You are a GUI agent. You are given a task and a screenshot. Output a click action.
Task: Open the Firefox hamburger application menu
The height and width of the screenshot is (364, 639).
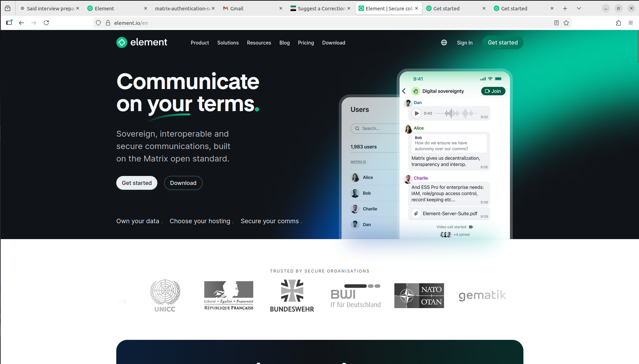[x=631, y=23]
